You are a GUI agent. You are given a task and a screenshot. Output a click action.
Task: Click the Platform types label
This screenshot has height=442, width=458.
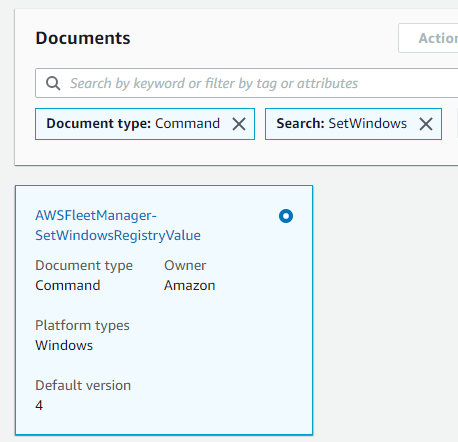pos(82,326)
